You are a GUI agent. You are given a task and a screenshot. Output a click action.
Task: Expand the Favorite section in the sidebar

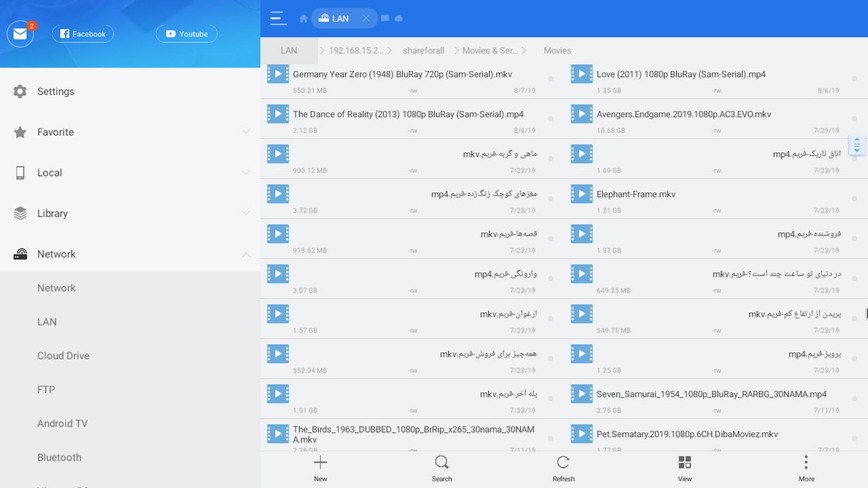click(x=246, y=131)
